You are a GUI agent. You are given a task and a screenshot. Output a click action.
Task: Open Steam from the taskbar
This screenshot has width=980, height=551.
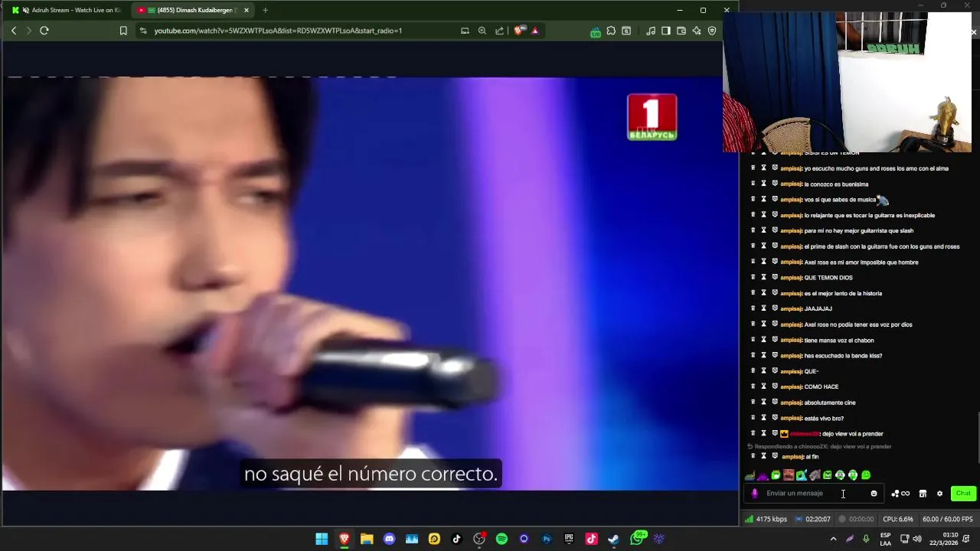pos(613,539)
